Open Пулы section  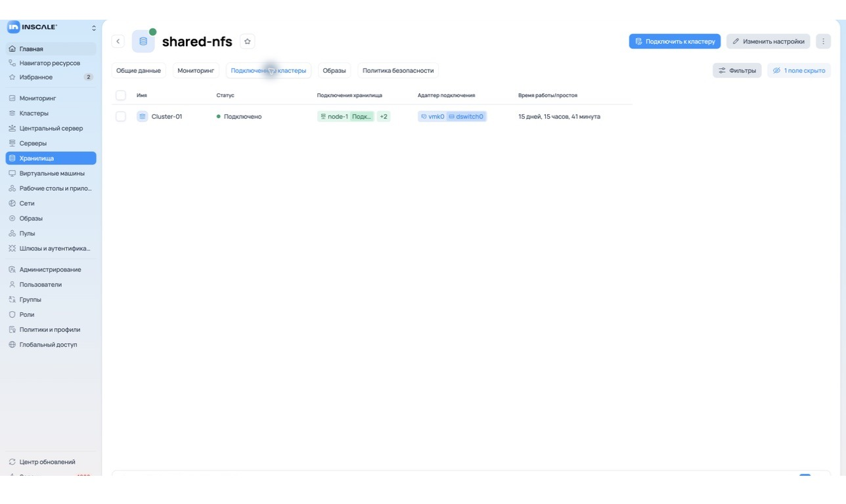pyautogui.click(x=51, y=233)
